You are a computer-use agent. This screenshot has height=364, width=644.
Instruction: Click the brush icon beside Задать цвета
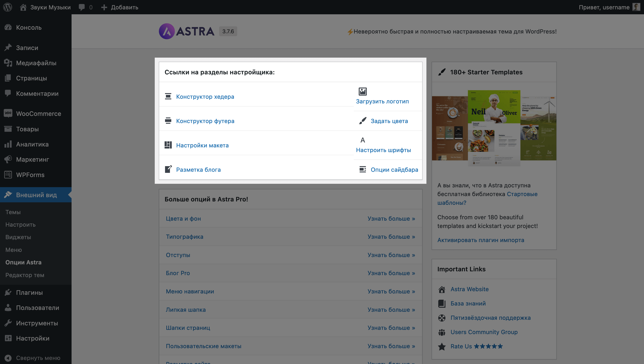click(363, 121)
